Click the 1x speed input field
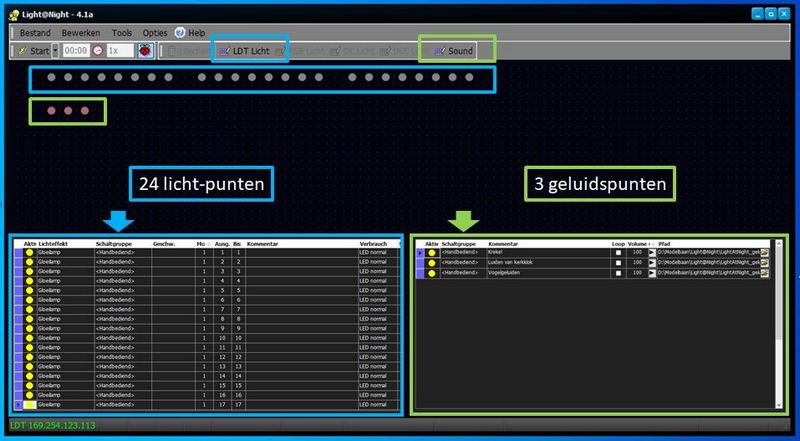Image resolution: width=800 pixels, height=441 pixels. point(120,51)
